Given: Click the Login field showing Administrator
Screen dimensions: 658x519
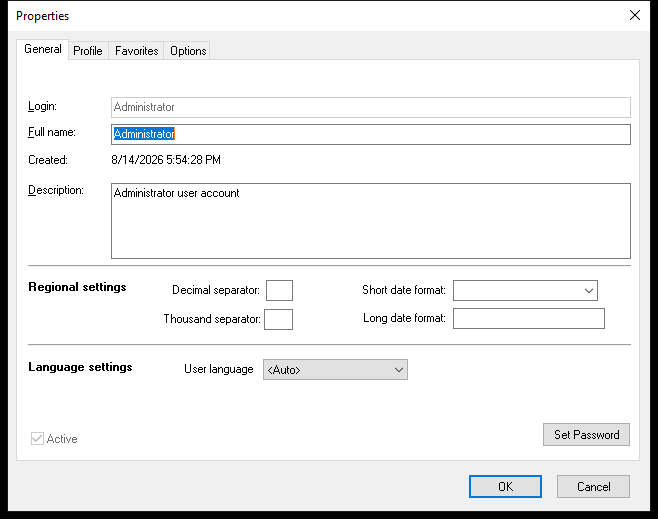Looking at the screenshot, I should pos(371,107).
